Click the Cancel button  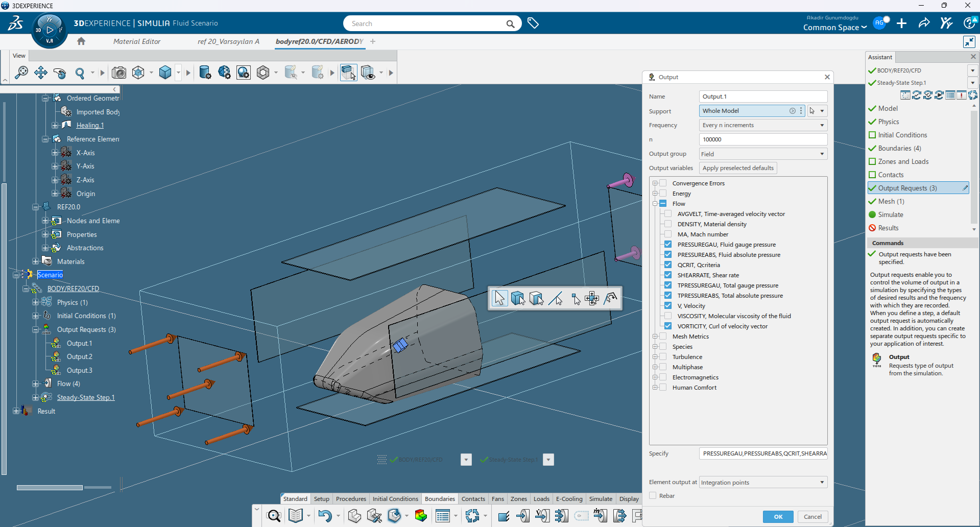click(812, 517)
